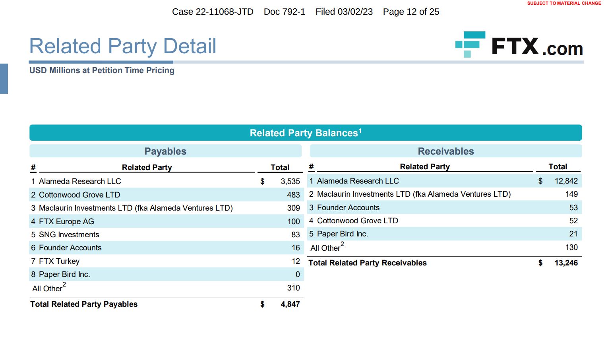Select Maclaurin Investments LTD in Payables
Screen dimensions: 610x364
(x=136, y=208)
